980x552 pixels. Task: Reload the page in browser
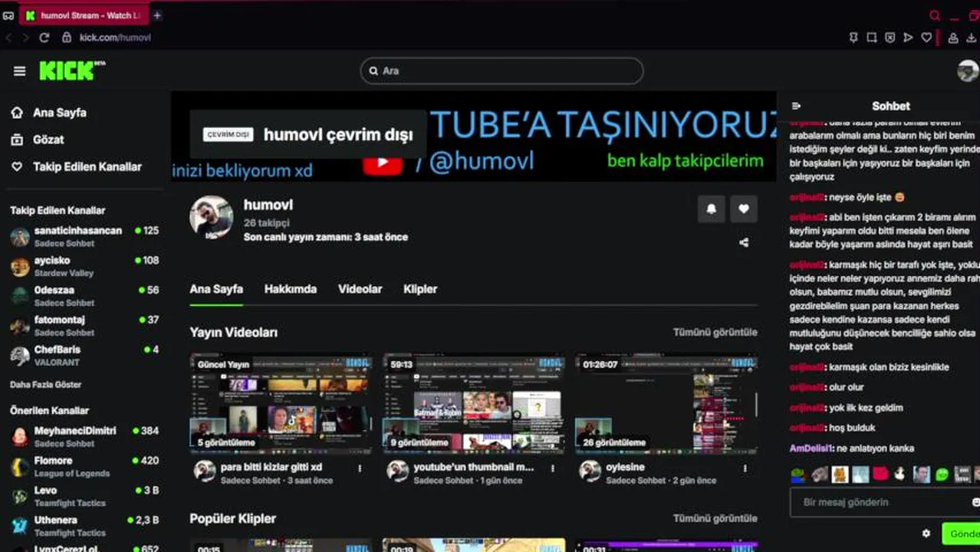(44, 38)
